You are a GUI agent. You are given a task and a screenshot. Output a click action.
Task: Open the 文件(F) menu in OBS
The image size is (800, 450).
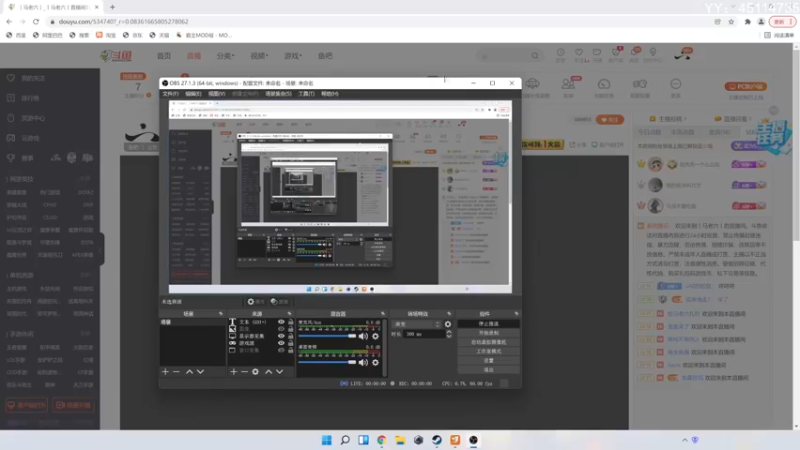tap(170, 94)
